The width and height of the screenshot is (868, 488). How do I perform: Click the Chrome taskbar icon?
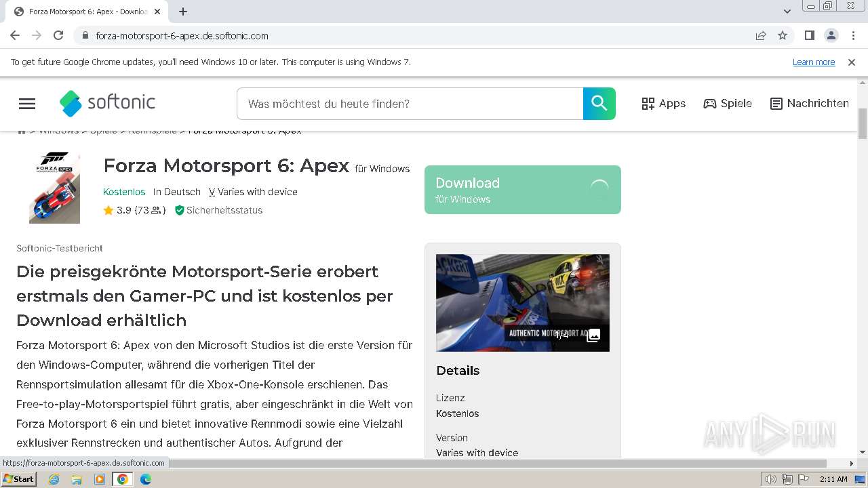[x=123, y=479]
